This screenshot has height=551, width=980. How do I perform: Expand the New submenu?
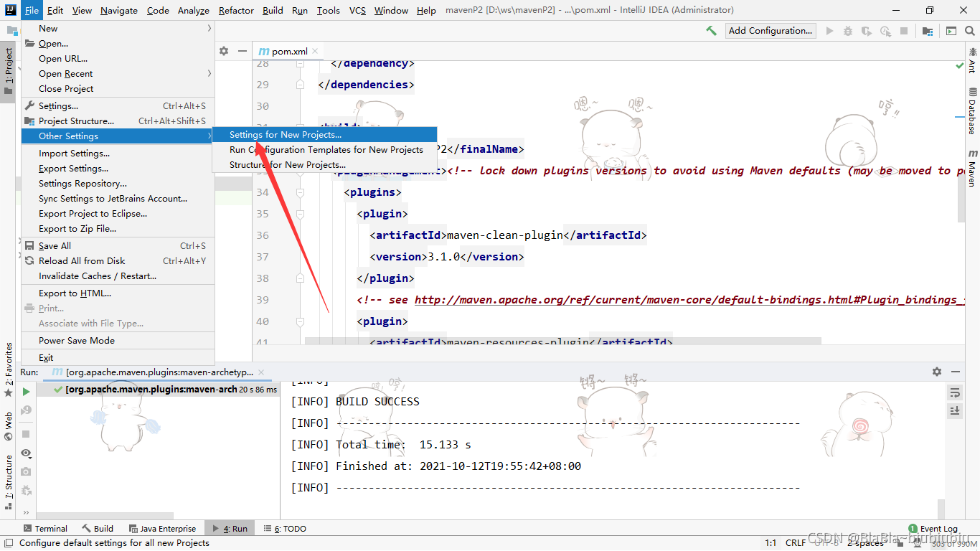tap(118, 29)
